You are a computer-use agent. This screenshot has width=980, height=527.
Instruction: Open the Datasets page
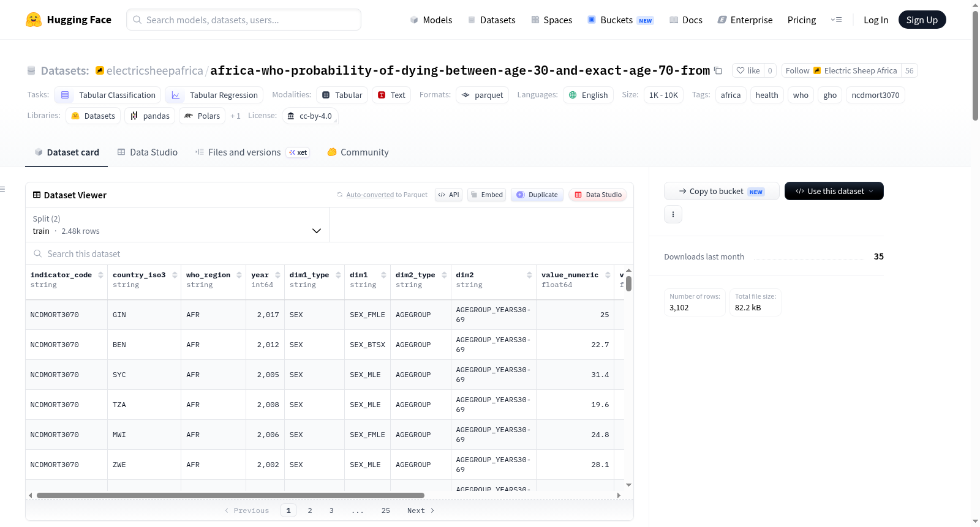point(492,20)
